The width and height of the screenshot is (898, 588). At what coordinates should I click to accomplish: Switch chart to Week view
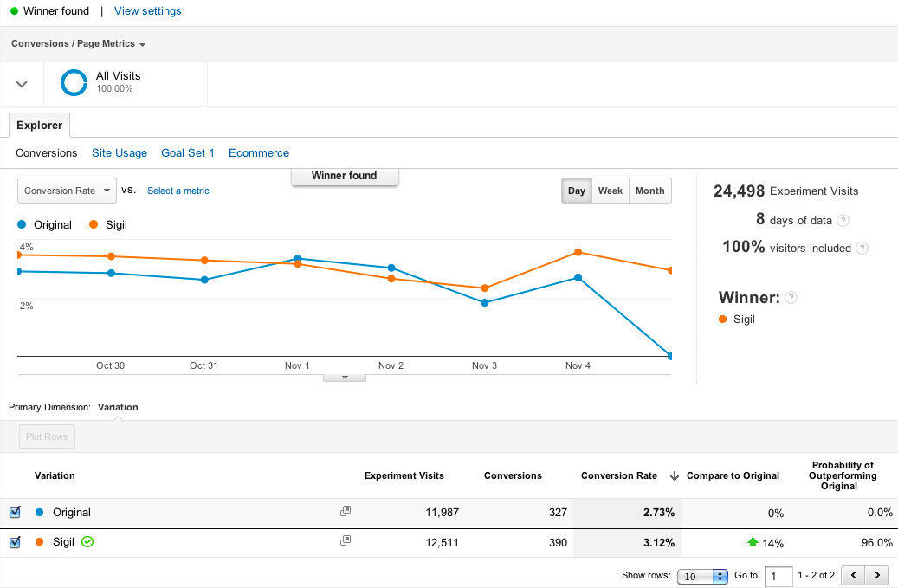point(610,191)
